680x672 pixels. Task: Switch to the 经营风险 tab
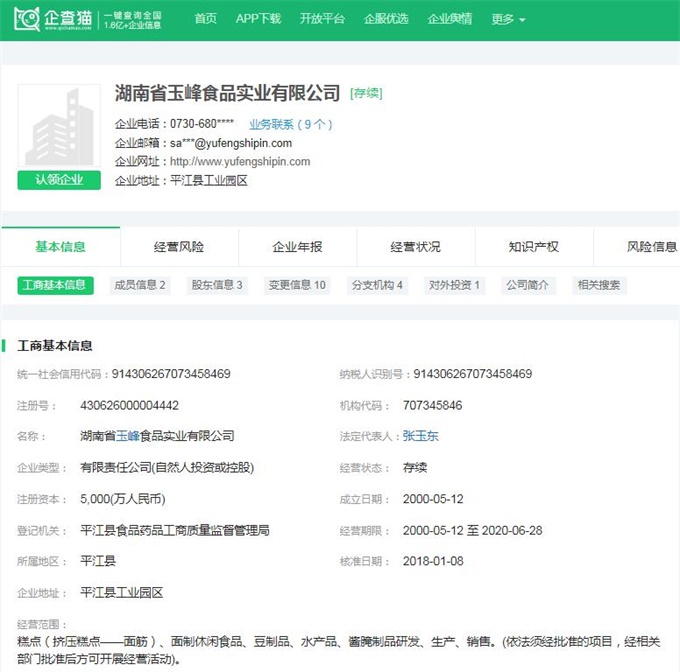[x=179, y=247]
